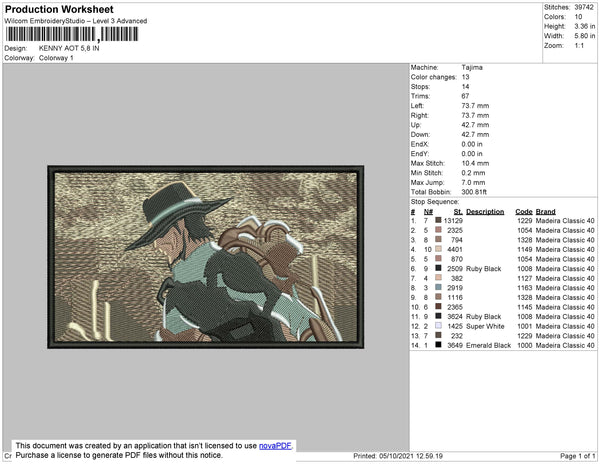Click the 'Stop Sequence:' heading
This screenshot has width=600, height=464.
(435, 202)
